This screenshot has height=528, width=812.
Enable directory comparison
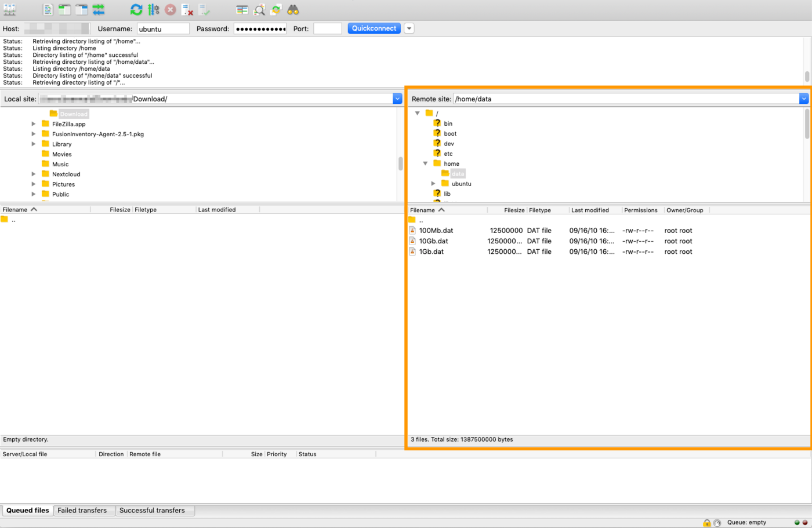click(258, 9)
